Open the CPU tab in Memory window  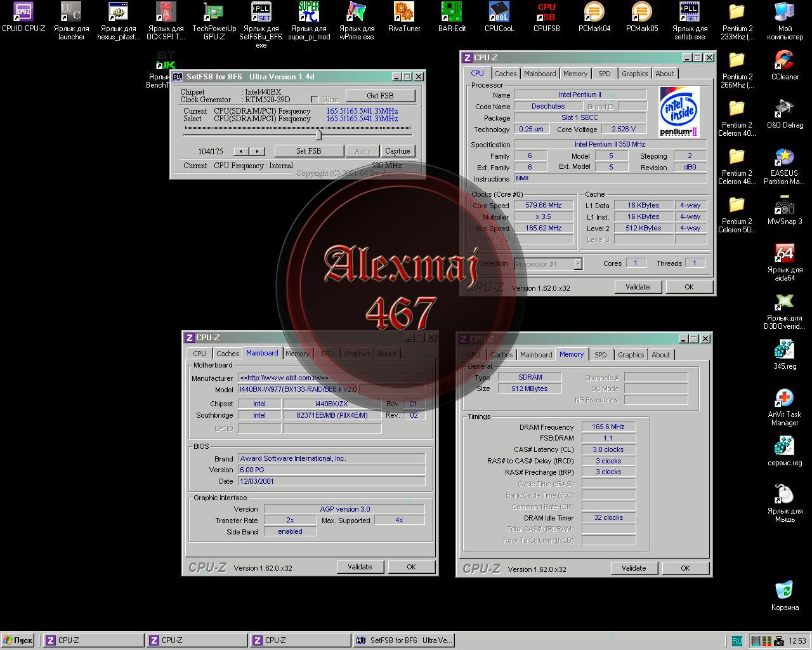coord(474,355)
